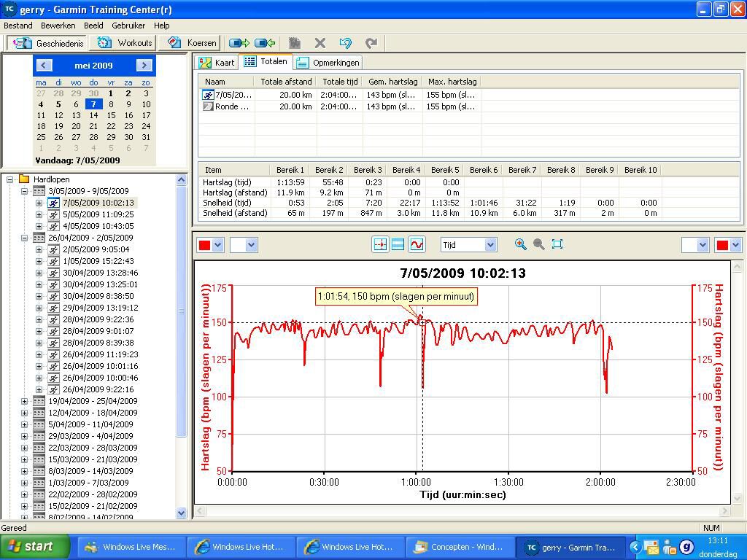The width and height of the screenshot is (747, 560).
Task: Click the Windows start button
Action: tap(35, 547)
